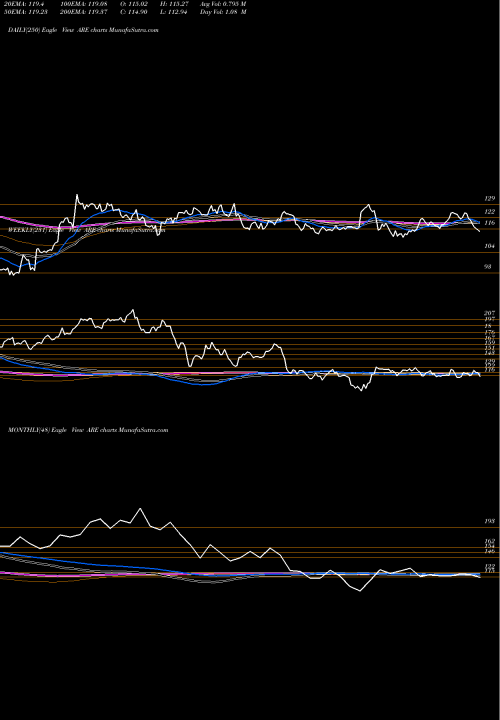Click the 98 price label on daily chart
Viewport: 500px width, 720px height.
[490, 266]
